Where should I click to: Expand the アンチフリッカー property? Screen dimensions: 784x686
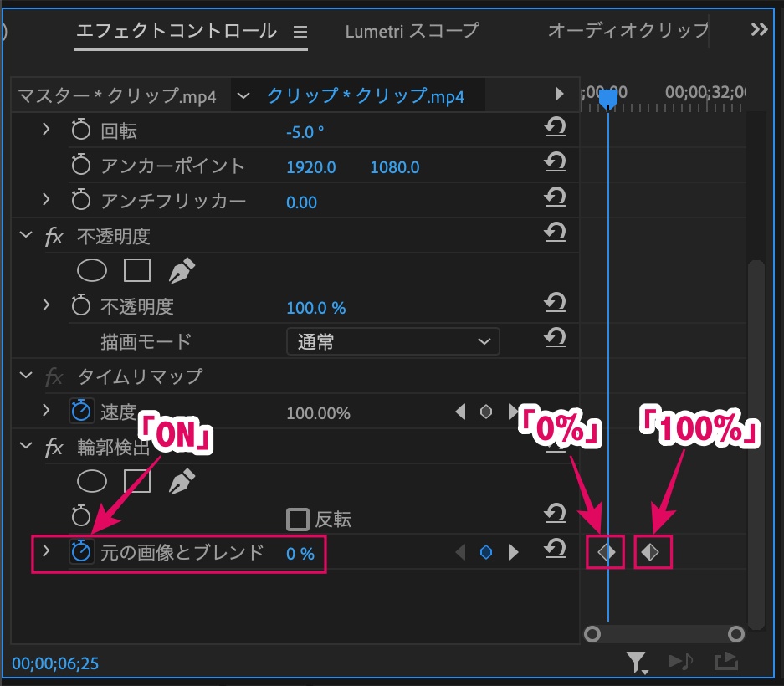46,199
